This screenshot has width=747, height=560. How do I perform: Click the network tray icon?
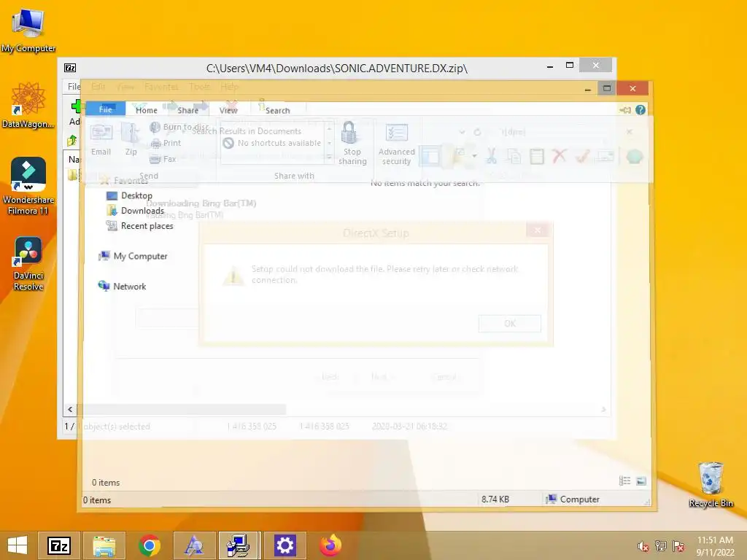(661, 546)
